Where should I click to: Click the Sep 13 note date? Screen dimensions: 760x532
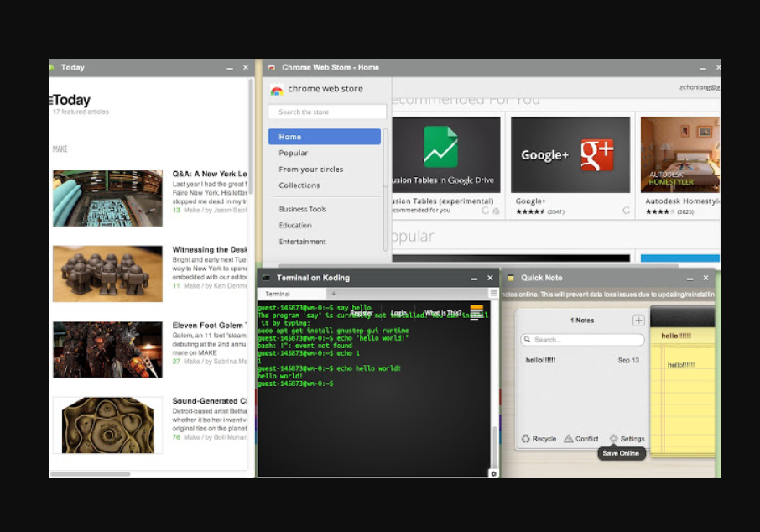(x=628, y=360)
